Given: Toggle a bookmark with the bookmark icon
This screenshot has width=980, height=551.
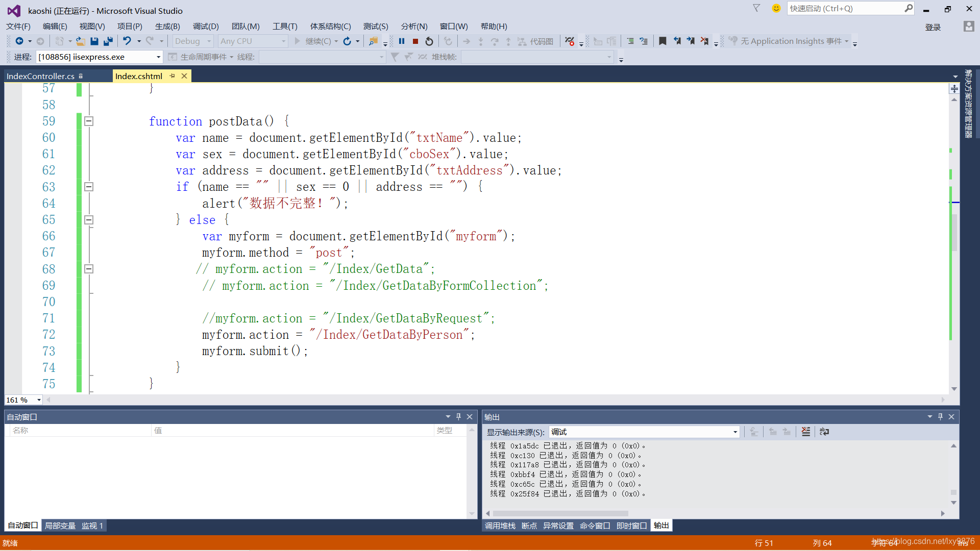Looking at the screenshot, I should [663, 41].
